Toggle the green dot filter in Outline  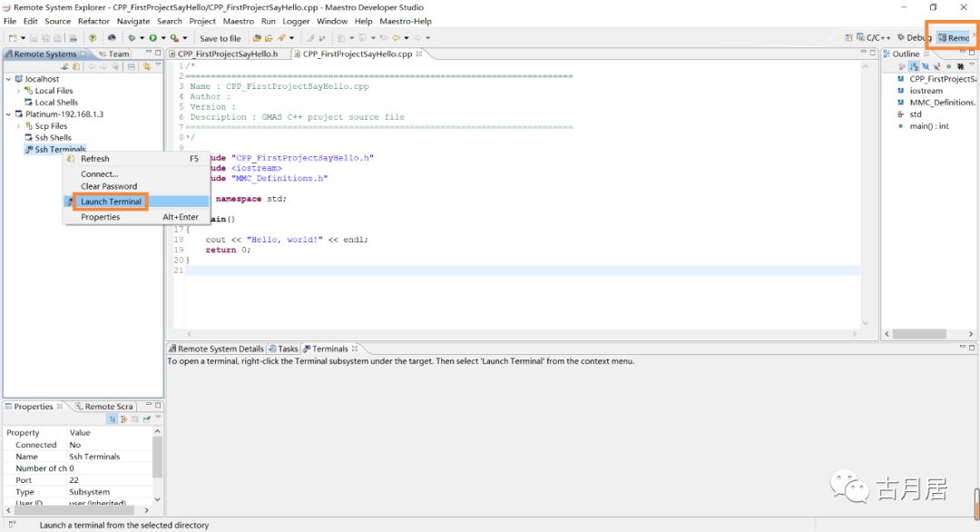point(949,66)
